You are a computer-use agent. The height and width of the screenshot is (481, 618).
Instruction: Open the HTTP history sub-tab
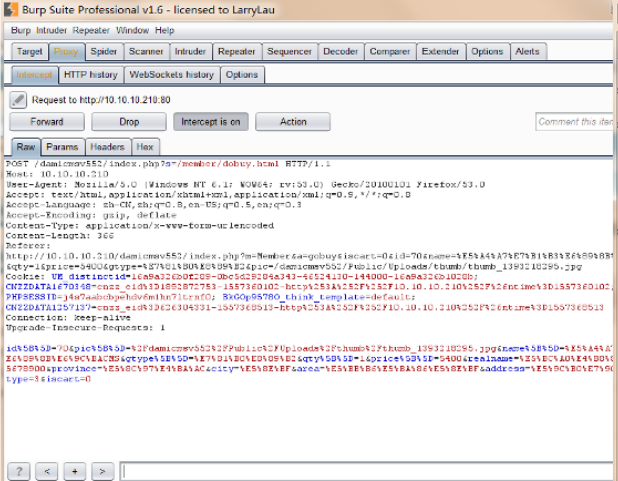tap(91, 75)
